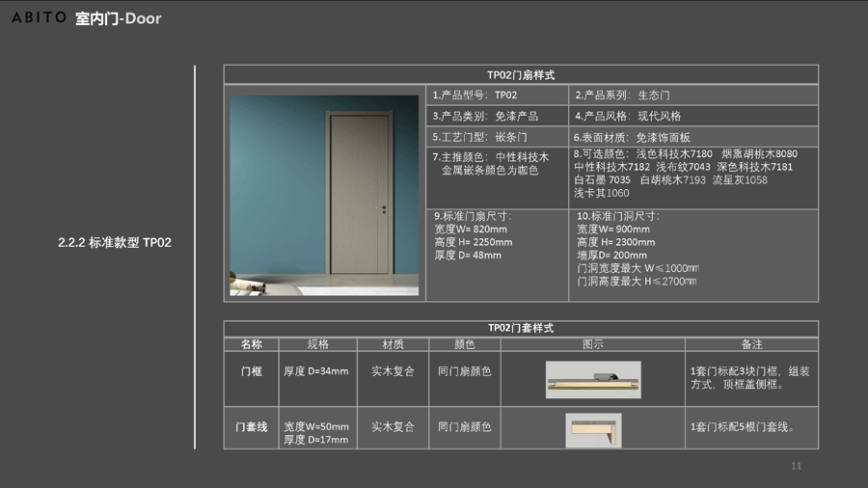The width and height of the screenshot is (868, 488).
Task: Click the TP02门扇样式 table header
Action: click(521, 74)
